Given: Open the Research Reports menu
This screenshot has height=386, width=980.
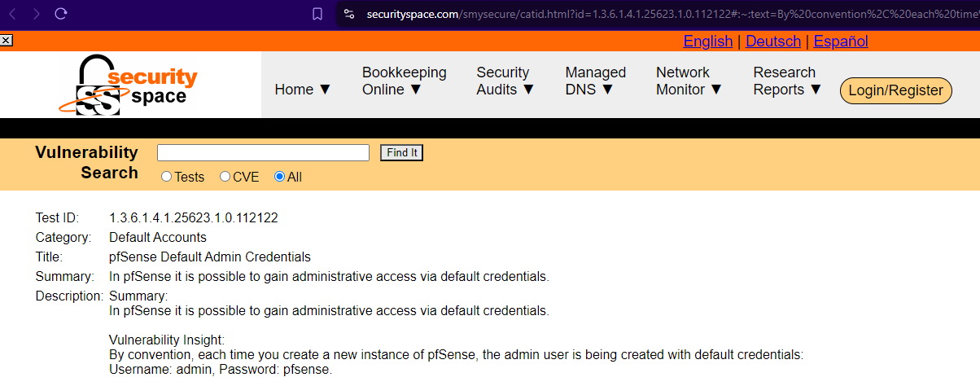Looking at the screenshot, I should (787, 81).
